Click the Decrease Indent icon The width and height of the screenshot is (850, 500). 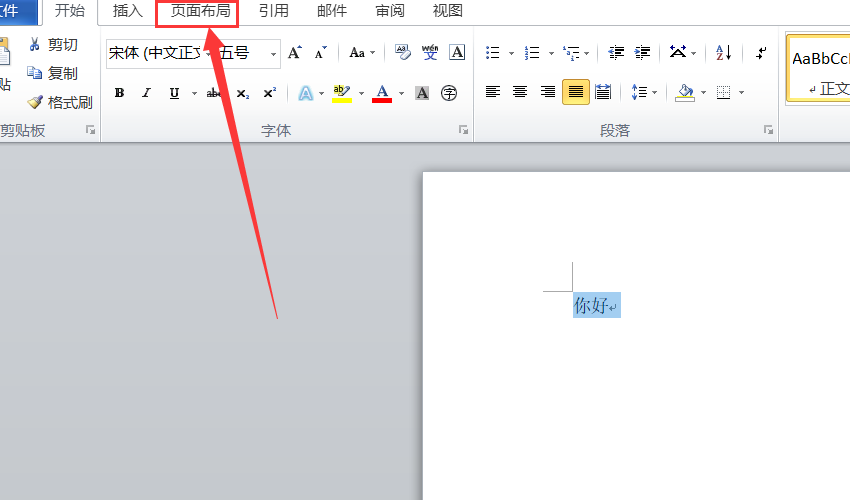click(x=616, y=53)
